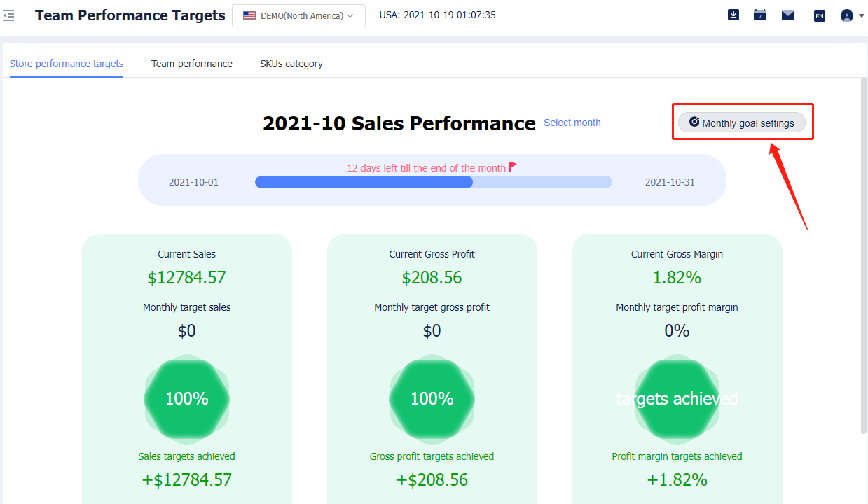Click the 12 days left notice text

[x=426, y=168]
